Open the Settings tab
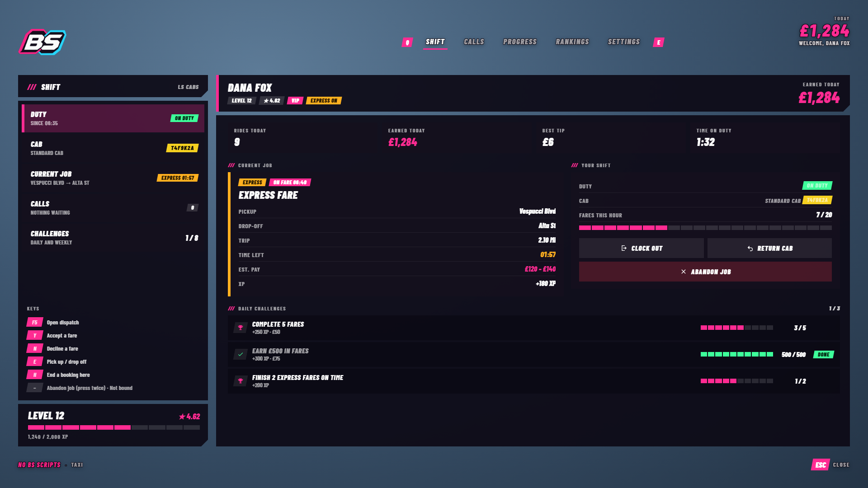The width and height of the screenshot is (868, 488). coord(624,42)
